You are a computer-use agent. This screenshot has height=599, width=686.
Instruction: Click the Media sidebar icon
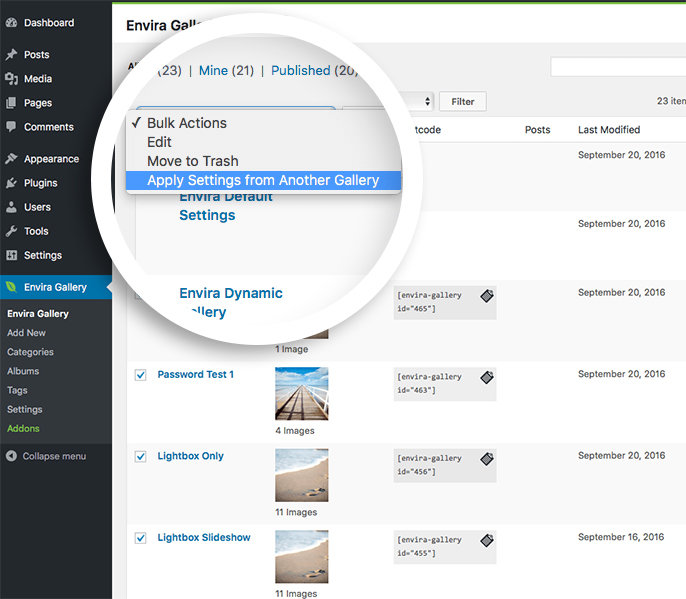click(x=11, y=79)
